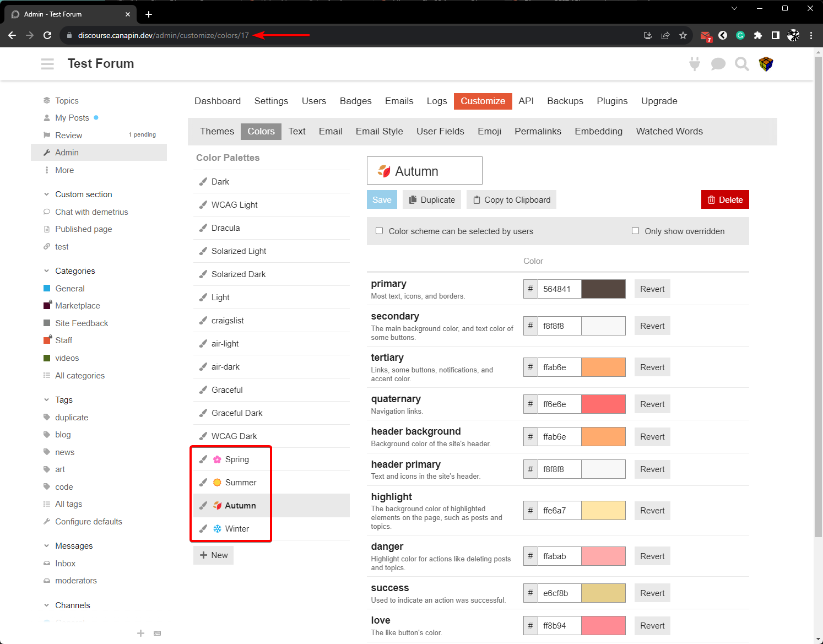Open the Plugins admin tab
The height and width of the screenshot is (644, 823).
coord(612,101)
